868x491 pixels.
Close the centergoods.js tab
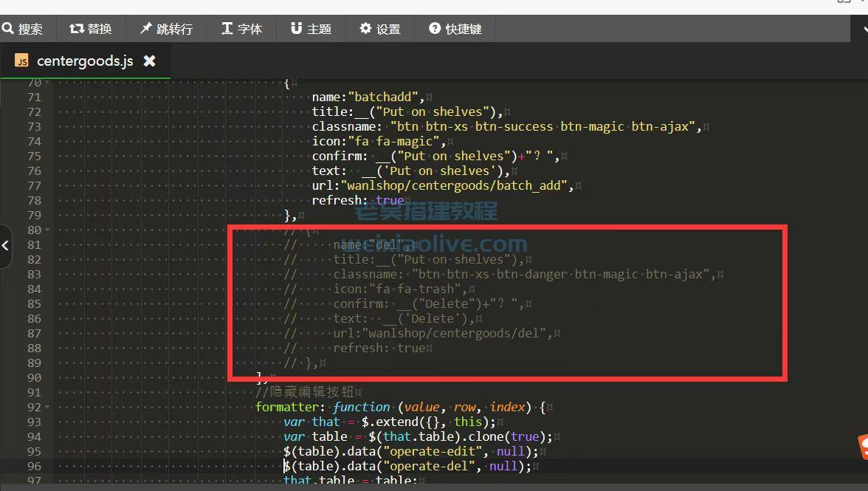tap(149, 61)
